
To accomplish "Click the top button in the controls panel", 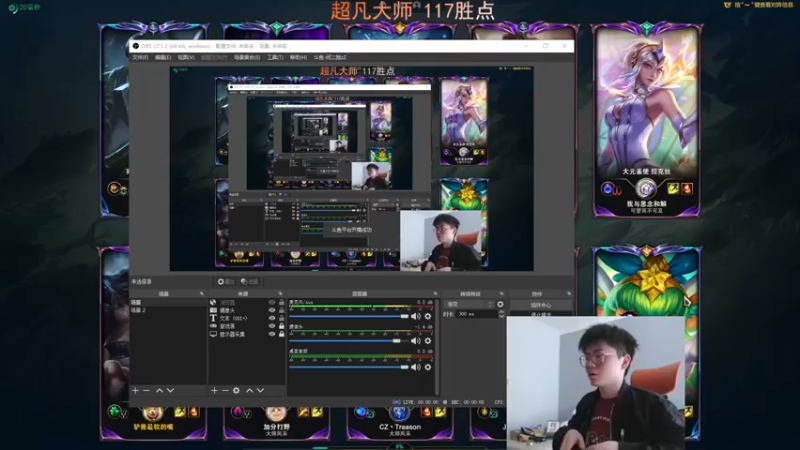I will click(x=541, y=305).
